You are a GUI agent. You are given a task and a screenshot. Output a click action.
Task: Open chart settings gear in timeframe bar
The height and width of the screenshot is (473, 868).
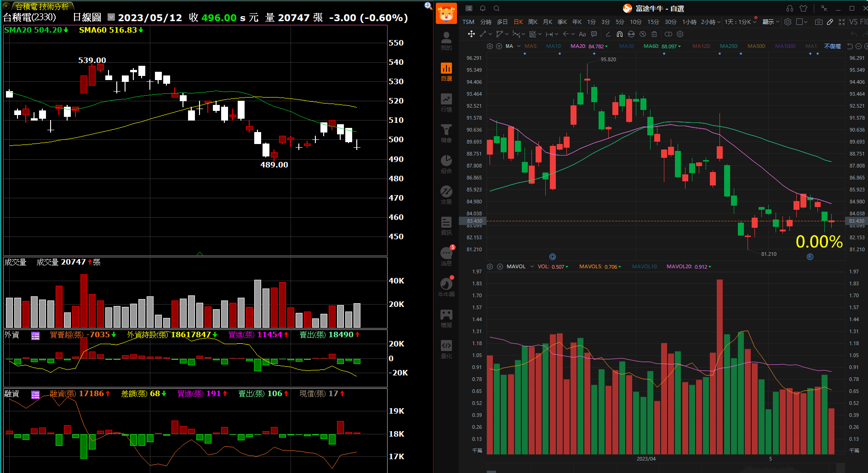[788, 22]
